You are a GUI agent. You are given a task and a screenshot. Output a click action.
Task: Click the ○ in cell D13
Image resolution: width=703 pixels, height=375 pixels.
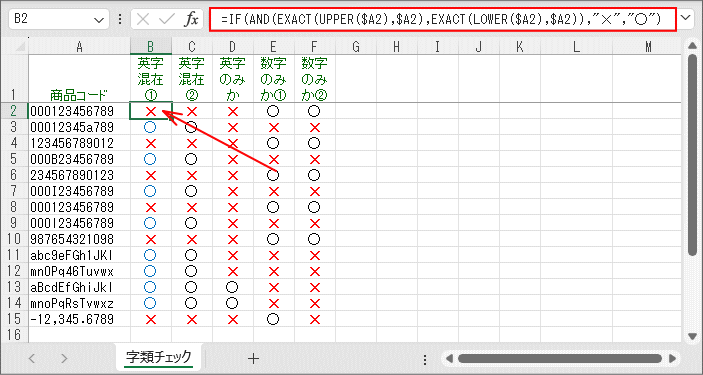tap(232, 287)
